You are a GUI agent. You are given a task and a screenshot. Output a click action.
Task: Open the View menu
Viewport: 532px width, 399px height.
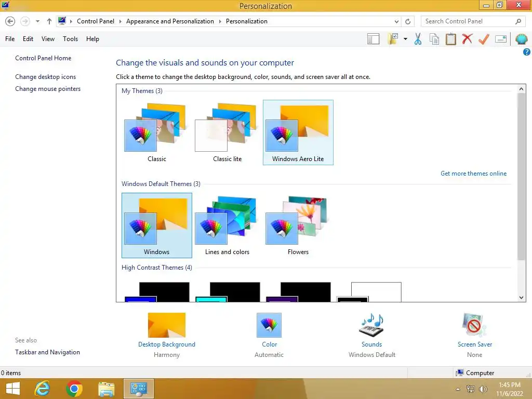click(x=48, y=38)
